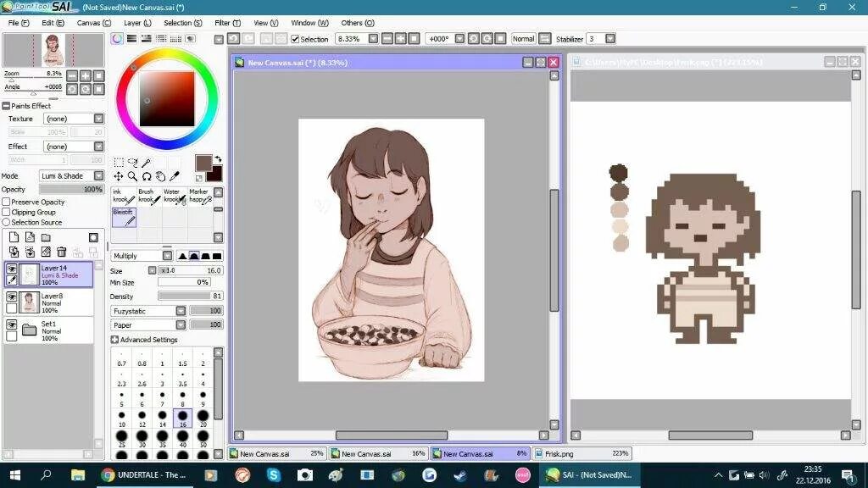Select the Selection Source radio button

click(x=6, y=222)
